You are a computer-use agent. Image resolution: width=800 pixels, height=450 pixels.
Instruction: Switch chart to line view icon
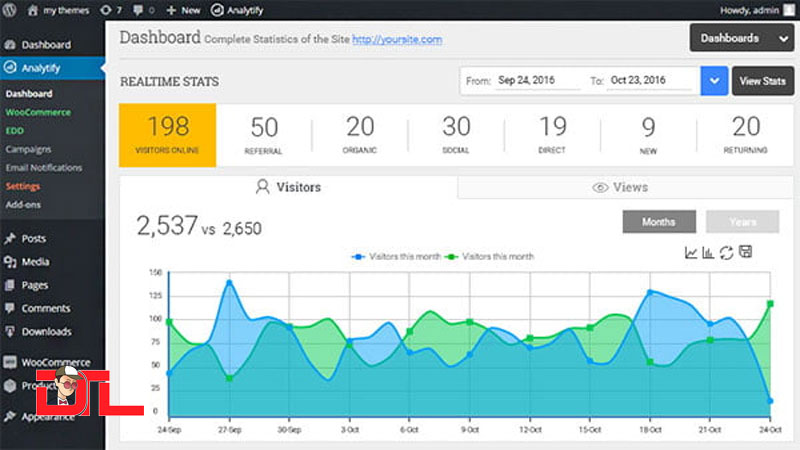pyautogui.click(x=691, y=253)
